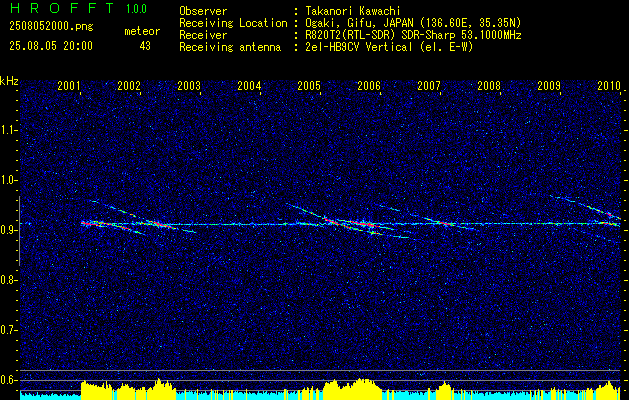Select the R820T2(RTL-SDR) SDR-Sharp receiver text
Viewport: 629px width, 400px height.
(413, 35)
